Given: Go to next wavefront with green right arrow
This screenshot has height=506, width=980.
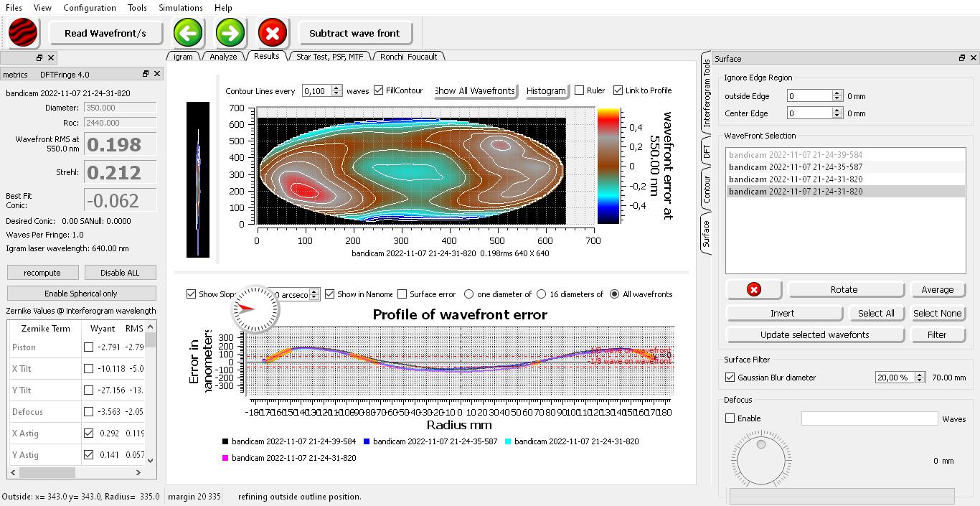Looking at the screenshot, I should click(x=230, y=32).
